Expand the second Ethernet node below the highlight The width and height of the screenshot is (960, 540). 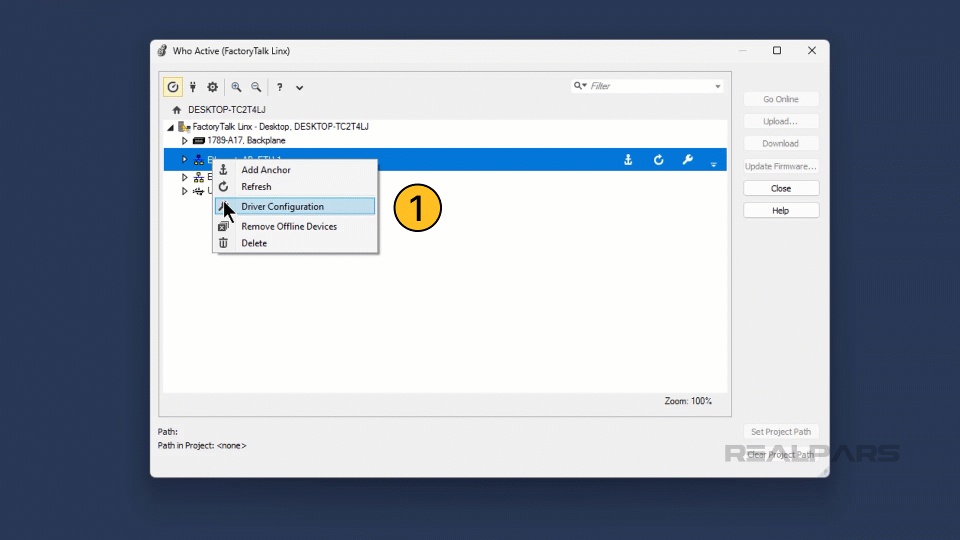click(x=184, y=177)
